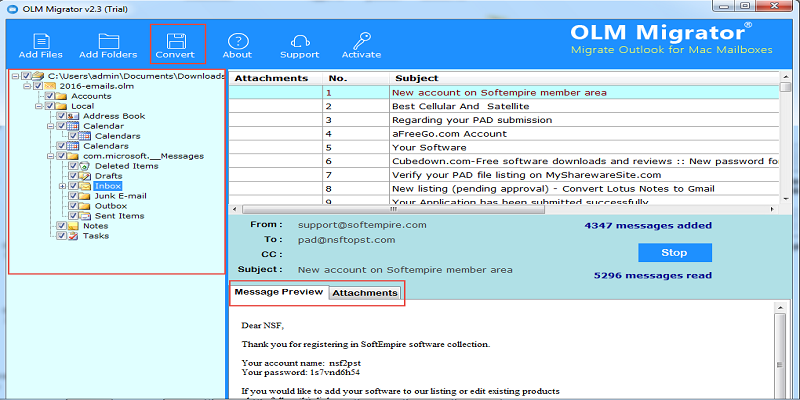Image resolution: width=800 pixels, height=400 pixels.
Task: Open the About question-mark icon
Action: point(237,41)
